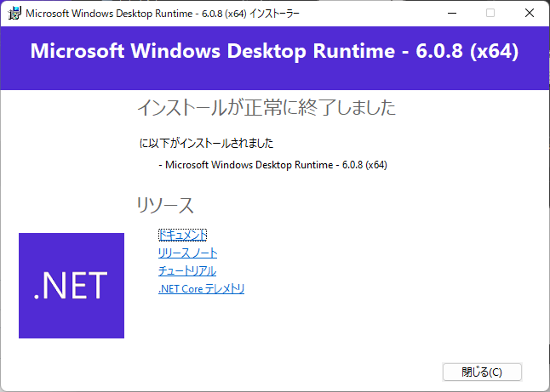This screenshot has width=550, height=392.
Task: Close the window with the X button
Action: coord(530,14)
